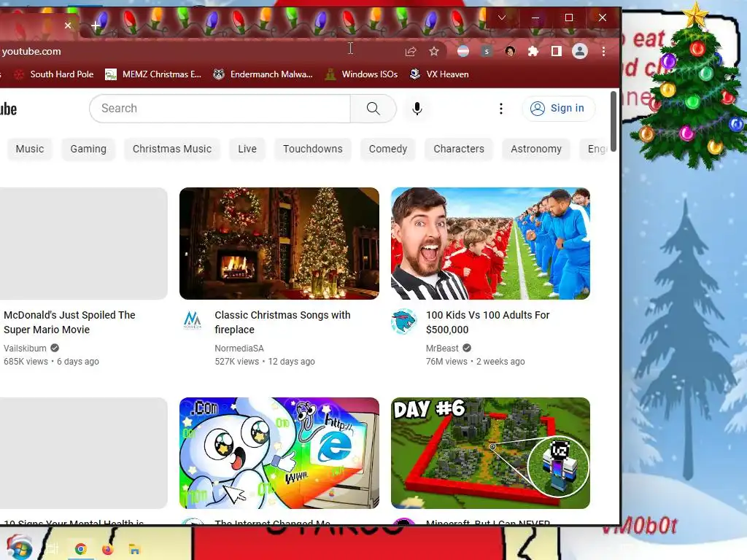Visit the NormediaSA channel name
The height and width of the screenshot is (560, 747).
point(239,348)
